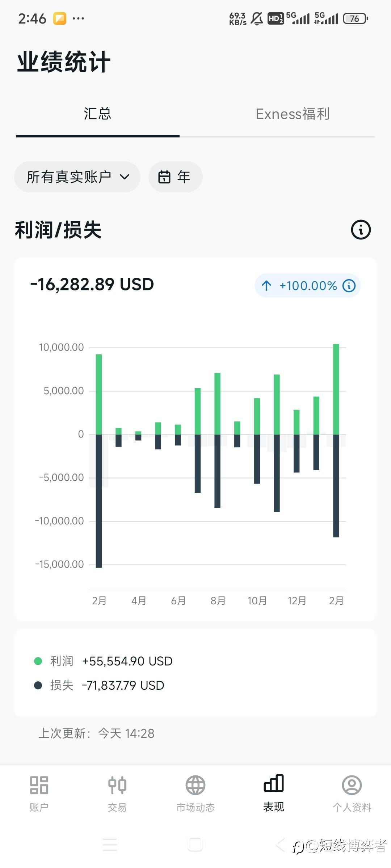This screenshot has height=868, width=391.
Task: Tap info icon in +100.00% badge
Action: click(349, 286)
